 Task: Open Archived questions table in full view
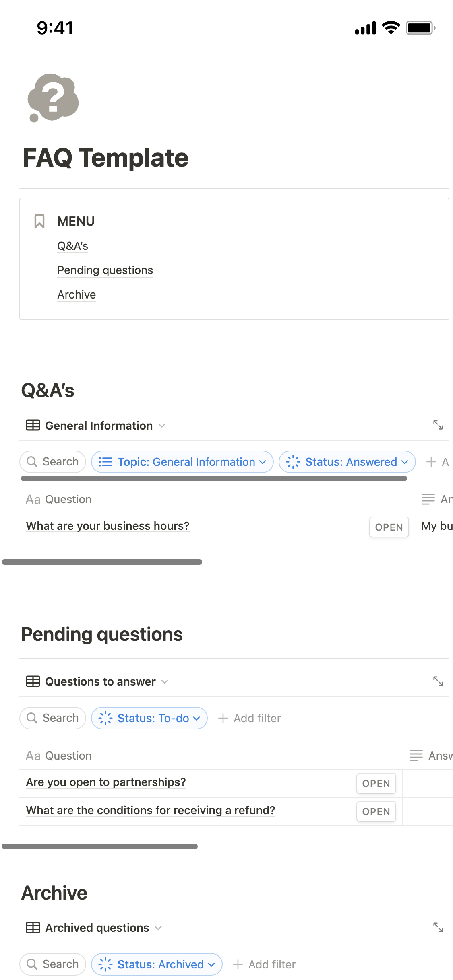pos(438,927)
